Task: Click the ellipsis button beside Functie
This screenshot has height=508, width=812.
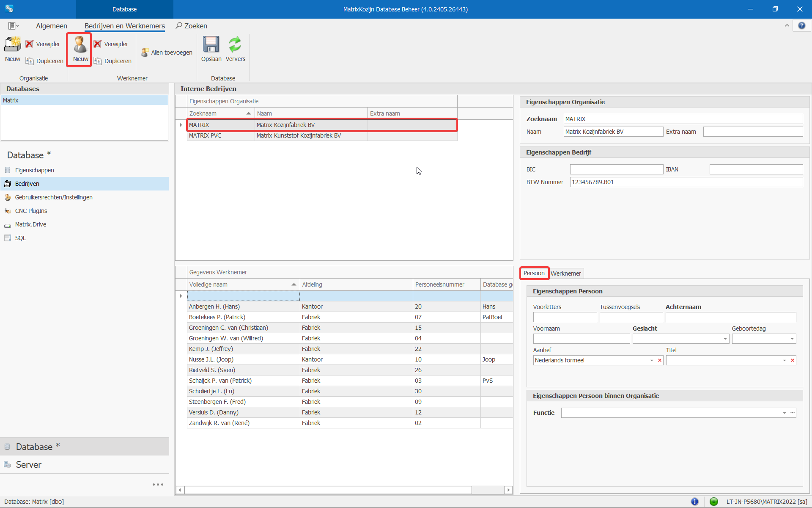Action: pos(792,413)
